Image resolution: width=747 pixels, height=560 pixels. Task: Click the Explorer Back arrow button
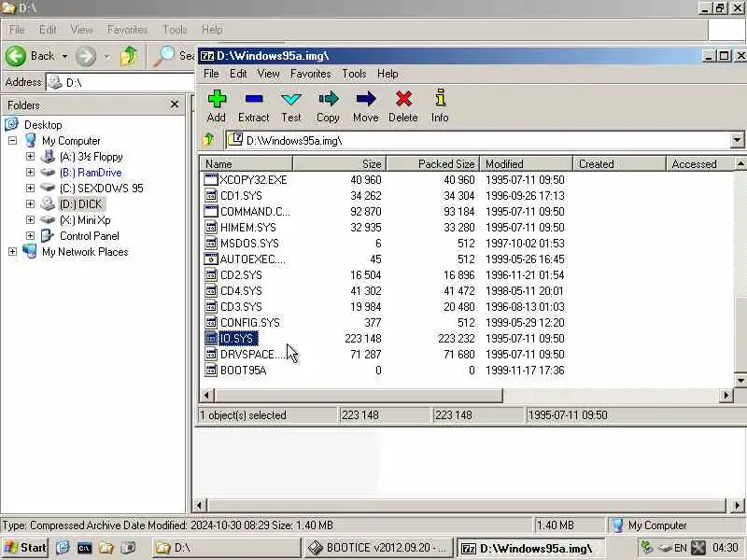click(x=16, y=56)
